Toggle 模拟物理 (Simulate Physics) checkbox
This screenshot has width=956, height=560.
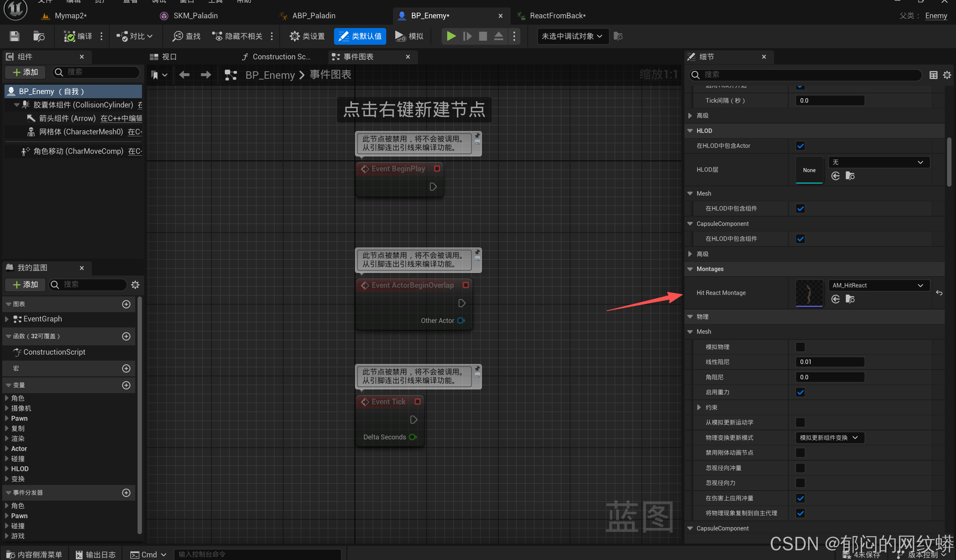click(x=800, y=347)
